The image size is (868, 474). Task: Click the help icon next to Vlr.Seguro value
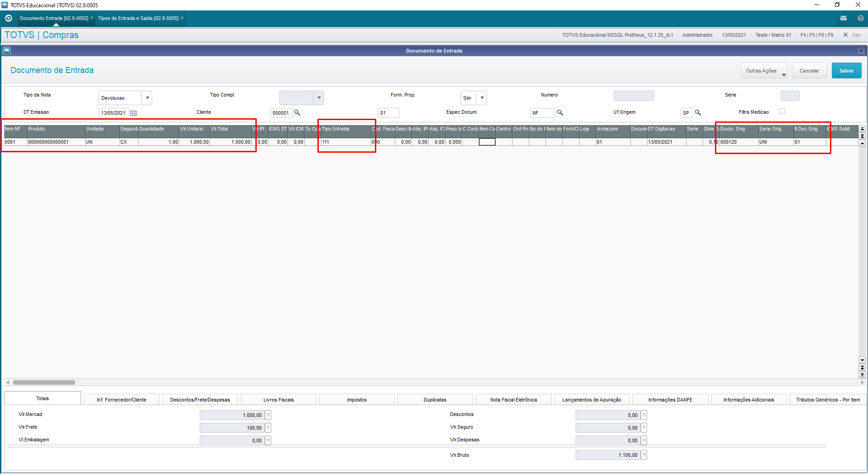click(x=644, y=428)
